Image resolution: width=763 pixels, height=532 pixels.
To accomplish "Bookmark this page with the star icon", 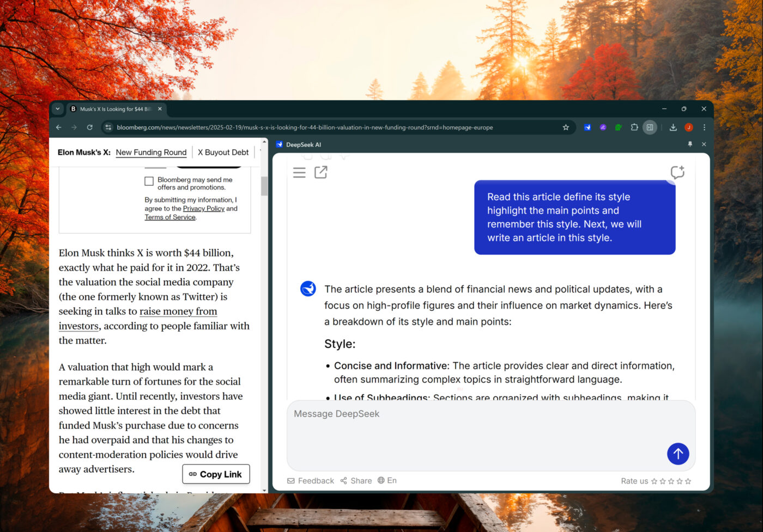I will (x=566, y=127).
